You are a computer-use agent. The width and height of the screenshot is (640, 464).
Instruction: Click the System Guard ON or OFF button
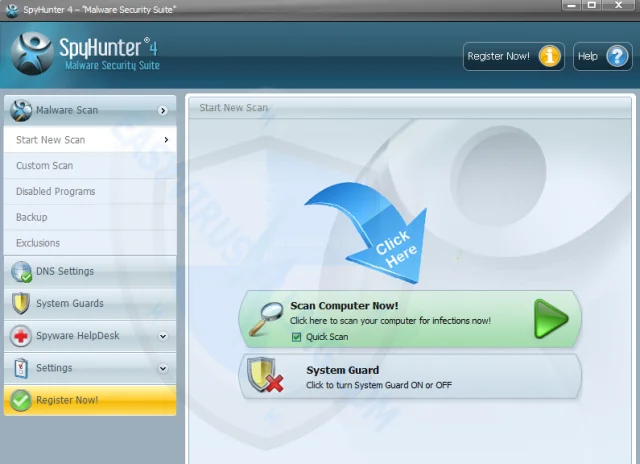click(x=410, y=376)
